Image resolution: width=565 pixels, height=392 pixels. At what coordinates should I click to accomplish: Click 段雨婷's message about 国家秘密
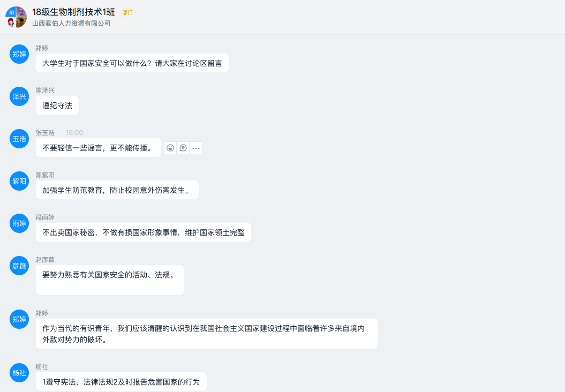click(x=144, y=232)
